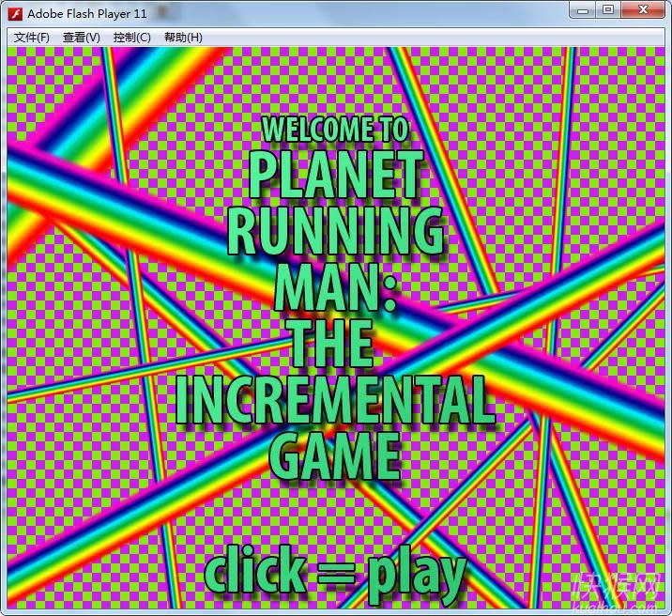Viewport: 672px width, 616px height.
Task: Click the 'PLANET RUNNING MAN' game title
Action: coord(336,231)
